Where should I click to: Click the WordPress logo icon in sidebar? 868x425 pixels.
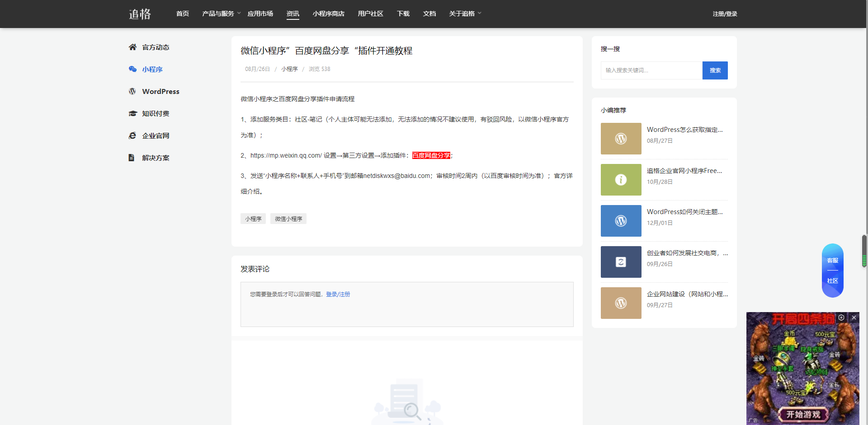click(132, 91)
